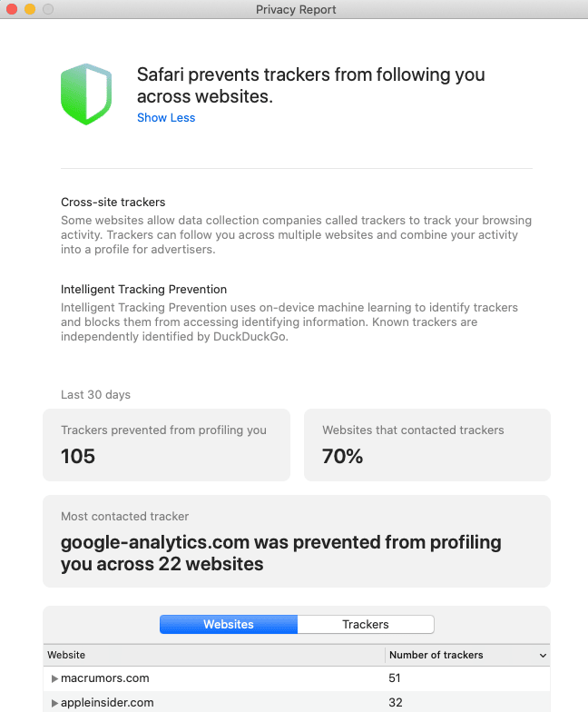Sort by Number of trackers column
This screenshot has width=588, height=712.
[436, 655]
